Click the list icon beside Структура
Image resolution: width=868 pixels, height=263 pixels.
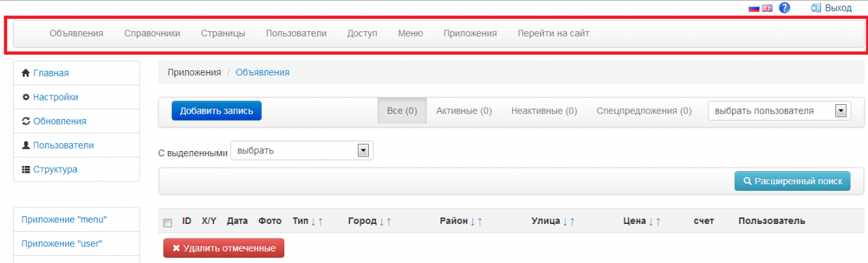[26, 170]
